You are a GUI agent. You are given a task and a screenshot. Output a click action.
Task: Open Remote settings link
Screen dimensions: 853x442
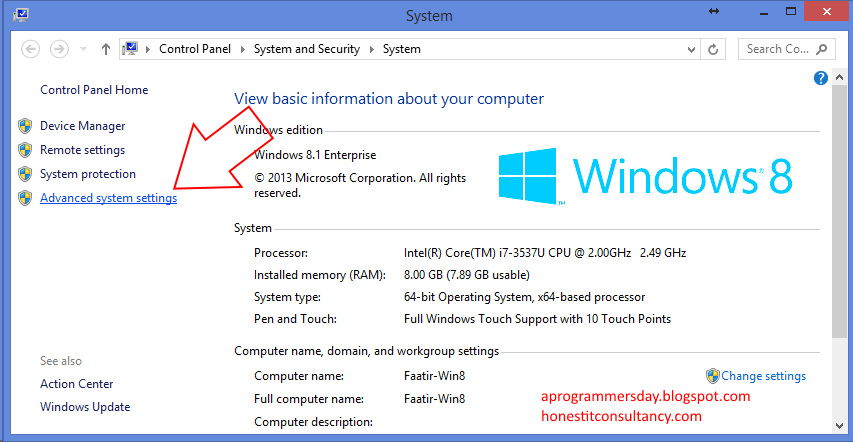[83, 150]
